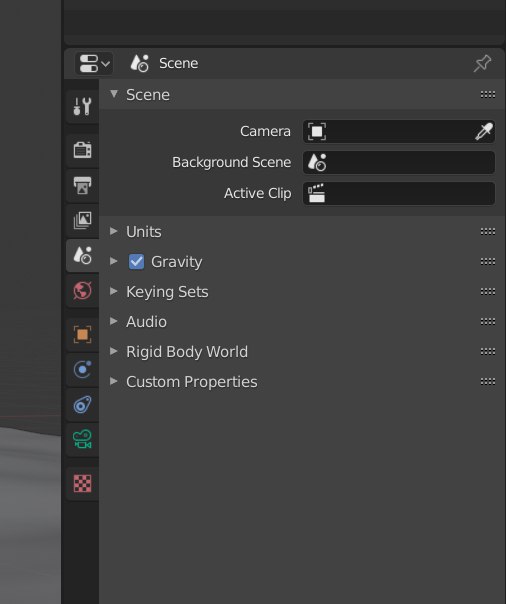Open the Physics properties tab

(82, 370)
